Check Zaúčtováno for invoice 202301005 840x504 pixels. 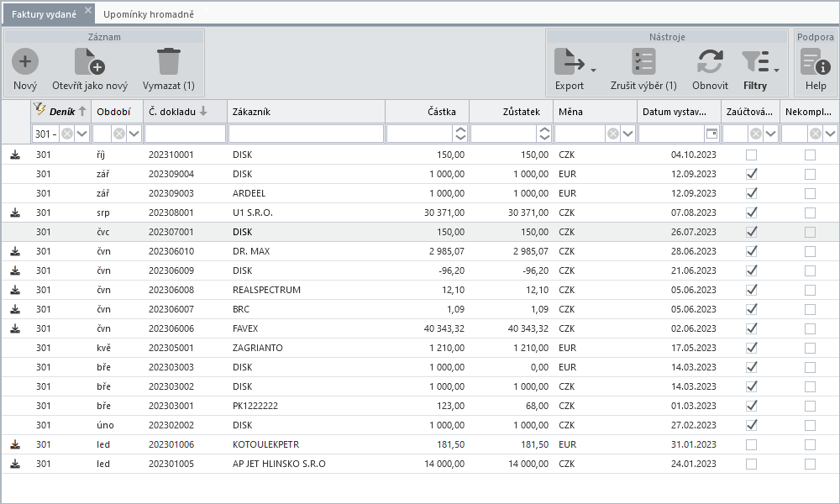pos(752,464)
